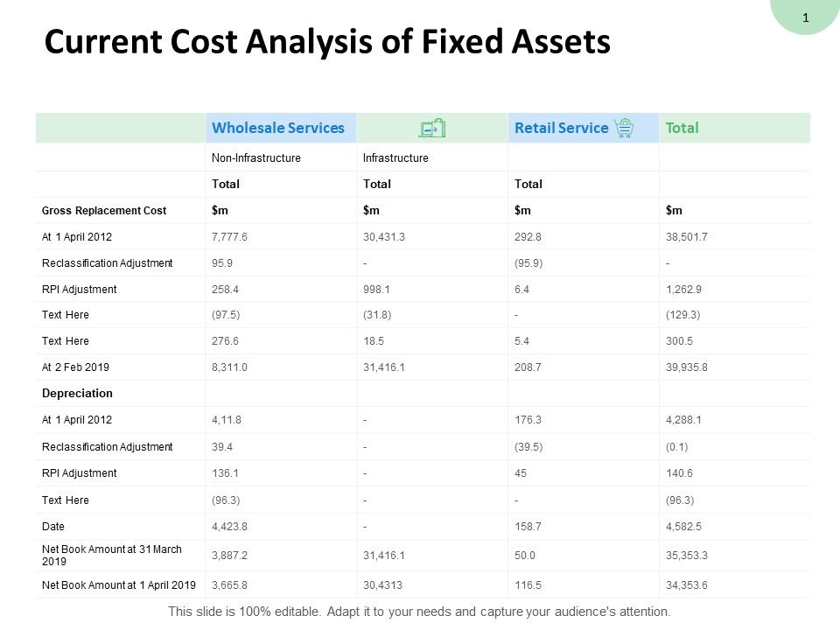Click the (31.8) cell

(377, 314)
